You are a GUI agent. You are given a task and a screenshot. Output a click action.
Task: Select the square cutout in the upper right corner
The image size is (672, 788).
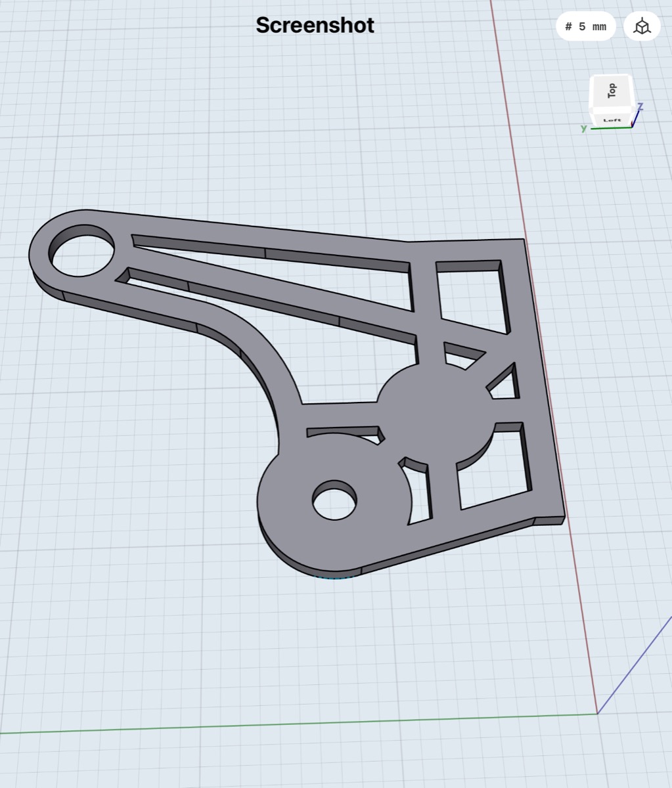pos(473,295)
